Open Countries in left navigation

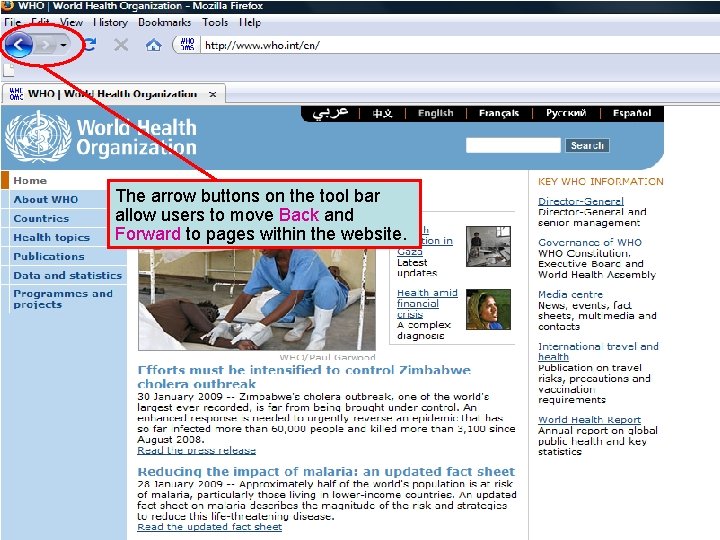(41, 219)
